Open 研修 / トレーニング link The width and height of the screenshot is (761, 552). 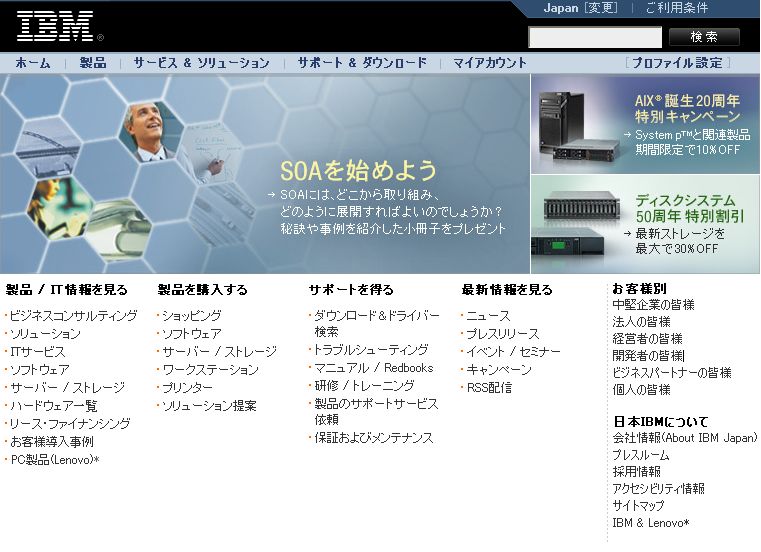[364, 386]
